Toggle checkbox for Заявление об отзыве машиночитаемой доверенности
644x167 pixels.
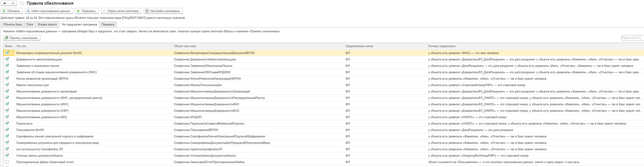(7, 72)
